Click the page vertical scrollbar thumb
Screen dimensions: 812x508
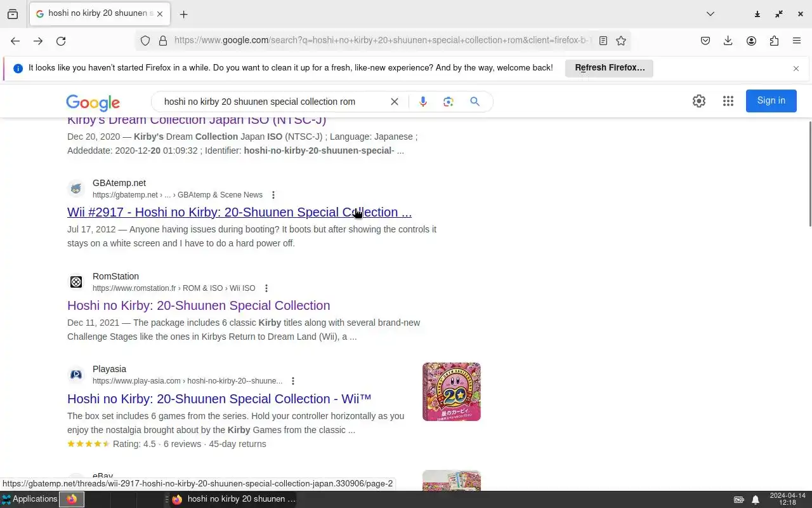tap(809, 173)
